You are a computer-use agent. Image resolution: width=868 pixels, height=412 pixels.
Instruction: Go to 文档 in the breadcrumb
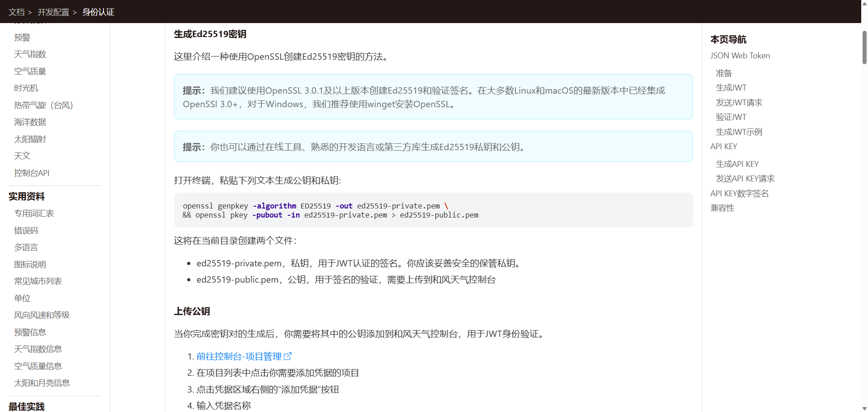point(17,12)
